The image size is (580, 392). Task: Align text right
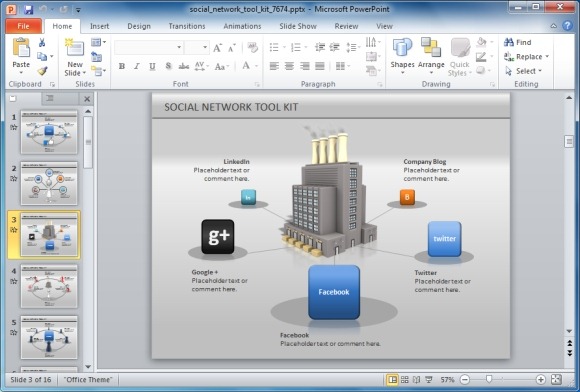304,66
